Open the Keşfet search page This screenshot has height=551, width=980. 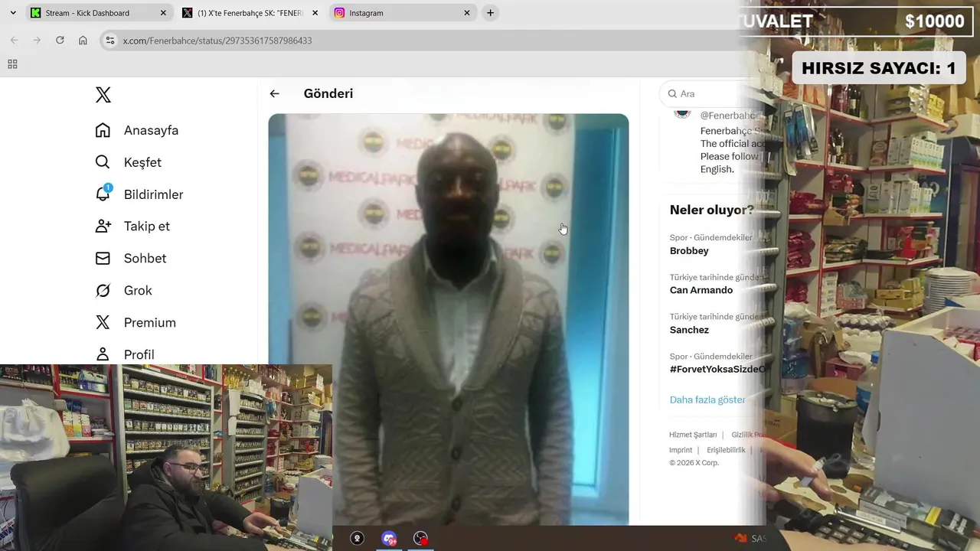(x=128, y=162)
